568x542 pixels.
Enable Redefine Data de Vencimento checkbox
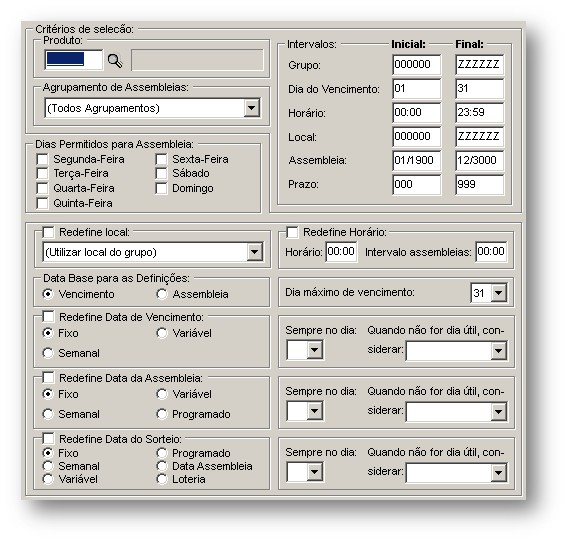pyautogui.click(x=48, y=317)
